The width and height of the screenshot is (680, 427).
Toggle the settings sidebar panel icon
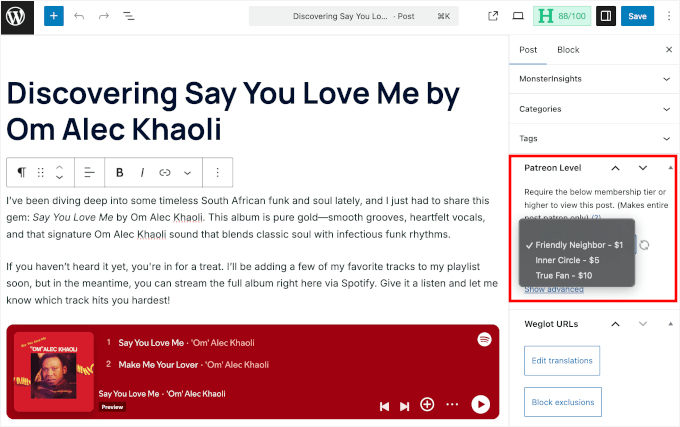pos(606,16)
